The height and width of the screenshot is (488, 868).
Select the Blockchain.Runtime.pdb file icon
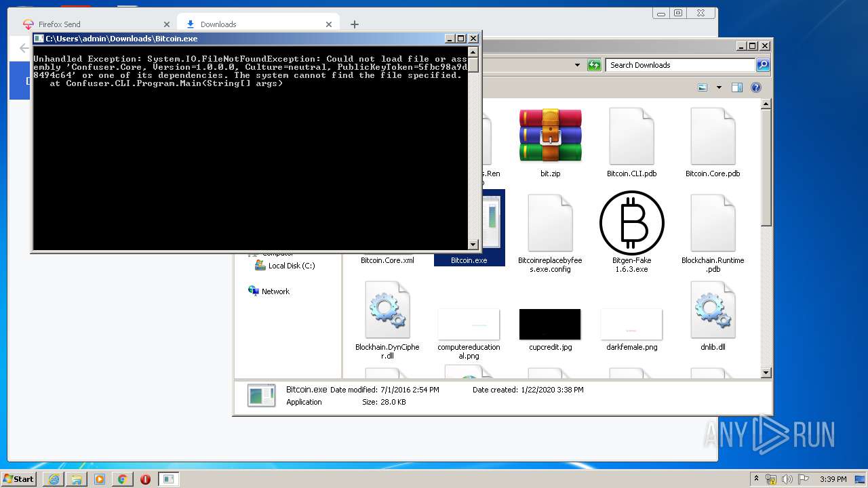(713, 223)
